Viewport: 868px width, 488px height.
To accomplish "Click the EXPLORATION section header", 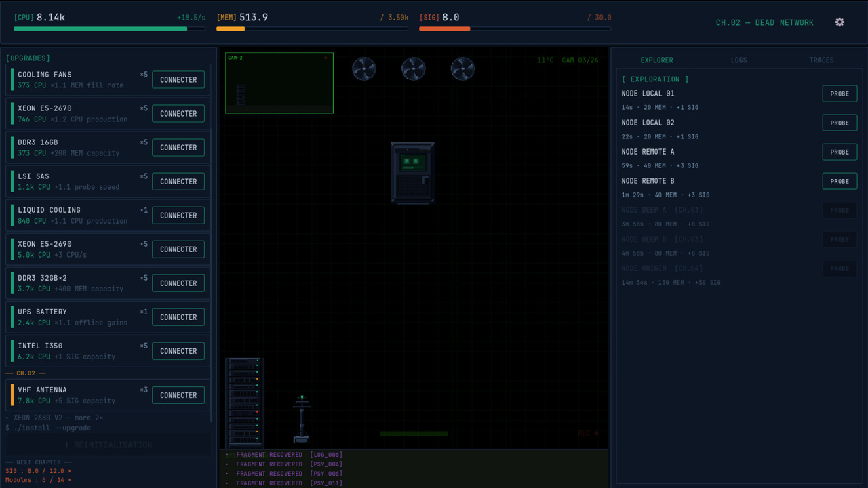I will click(655, 79).
